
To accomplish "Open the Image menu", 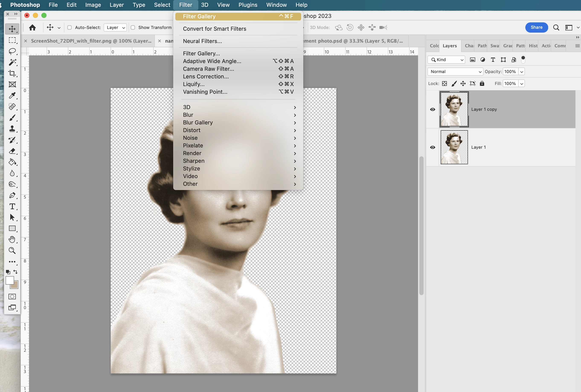I will pyautogui.click(x=93, y=5).
